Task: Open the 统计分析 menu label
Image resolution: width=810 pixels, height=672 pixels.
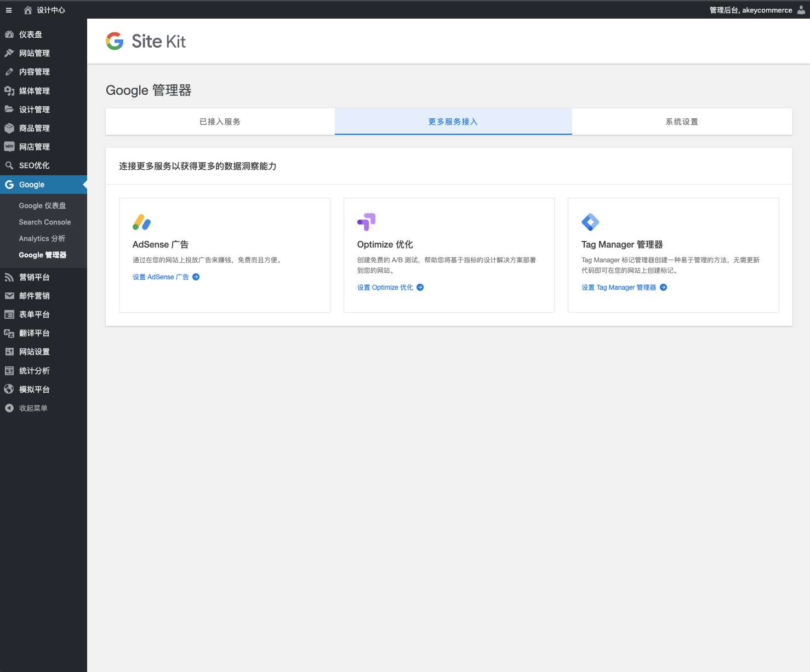Action: [x=35, y=371]
